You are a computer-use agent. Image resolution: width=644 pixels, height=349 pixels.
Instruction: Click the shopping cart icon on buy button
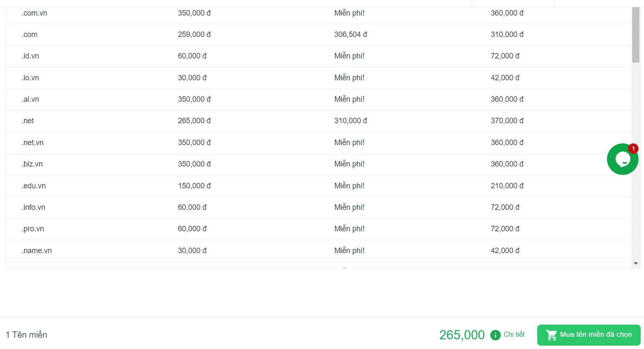(x=552, y=335)
